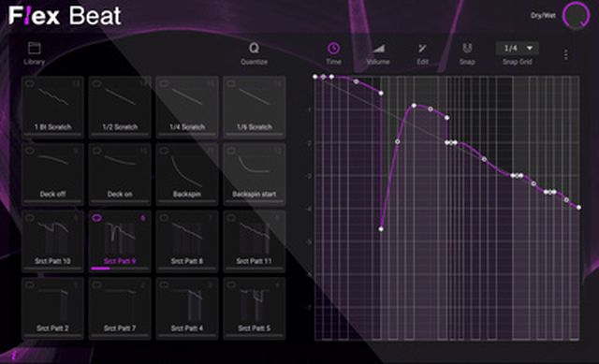This screenshot has width=599, height=364.
Task: Open the Library folder icon
Action: pos(35,49)
